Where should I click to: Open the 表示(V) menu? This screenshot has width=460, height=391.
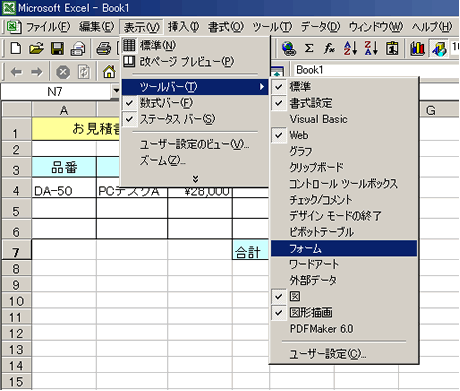[x=141, y=27]
